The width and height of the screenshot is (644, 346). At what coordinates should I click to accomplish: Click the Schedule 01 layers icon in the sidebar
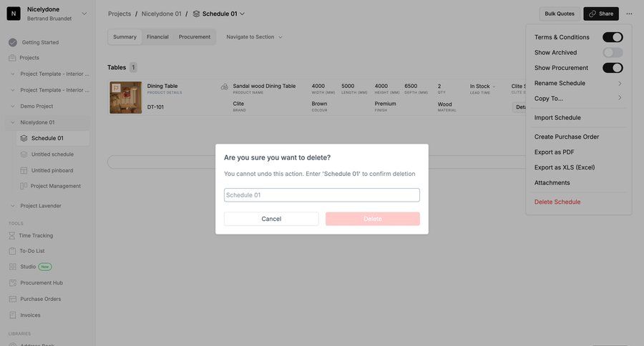[24, 138]
